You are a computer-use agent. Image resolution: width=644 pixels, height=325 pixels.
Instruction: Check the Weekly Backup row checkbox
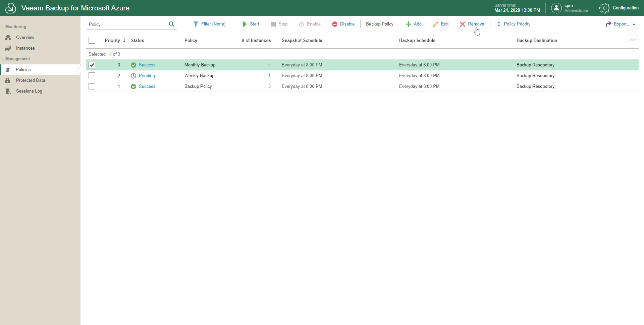pyautogui.click(x=92, y=76)
